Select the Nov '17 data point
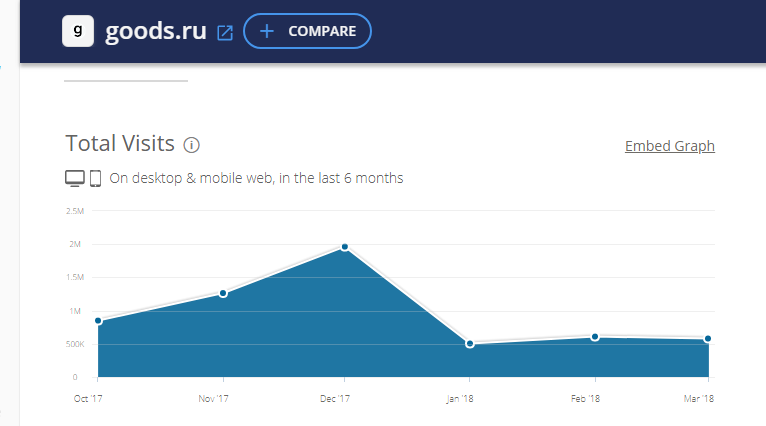Screen dimensions: 766x426 pos(223,293)
